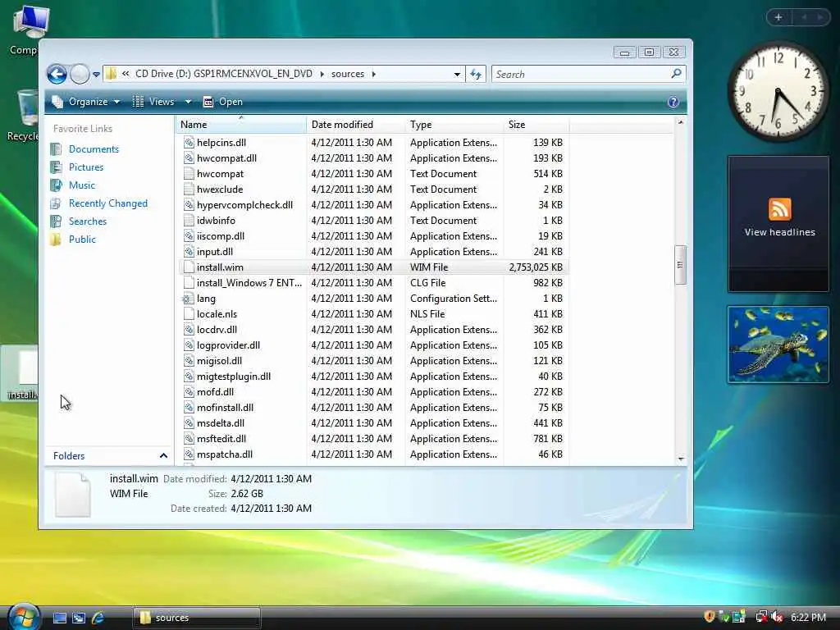Viewport: 840px width, 630px height.
Task: Select the hwcompat.dll file icon
Action: point(189,158)
